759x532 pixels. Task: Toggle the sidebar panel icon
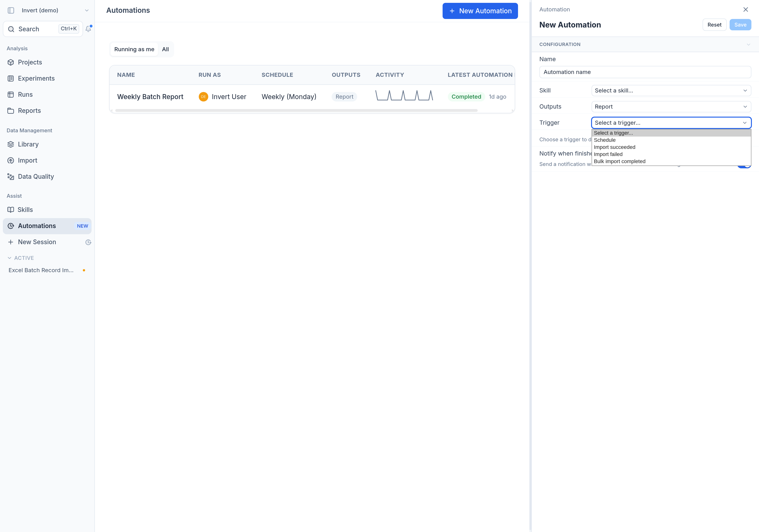pos(11,11)
